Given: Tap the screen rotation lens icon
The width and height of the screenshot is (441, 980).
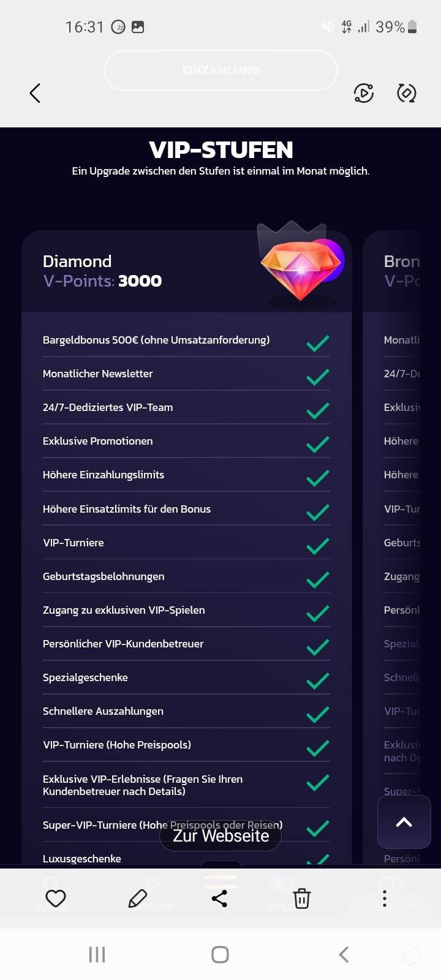Looking at the screenshot, I should click(407, 93).
